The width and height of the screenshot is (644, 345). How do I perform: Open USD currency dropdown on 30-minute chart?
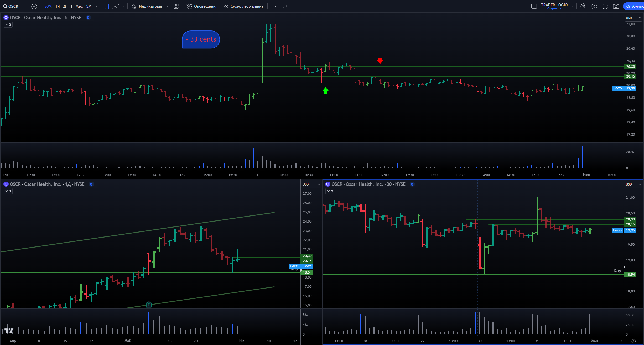633,184
